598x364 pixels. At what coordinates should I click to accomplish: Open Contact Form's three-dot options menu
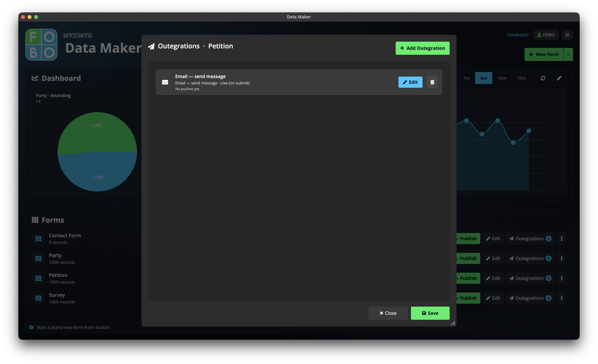coord(562,239)
